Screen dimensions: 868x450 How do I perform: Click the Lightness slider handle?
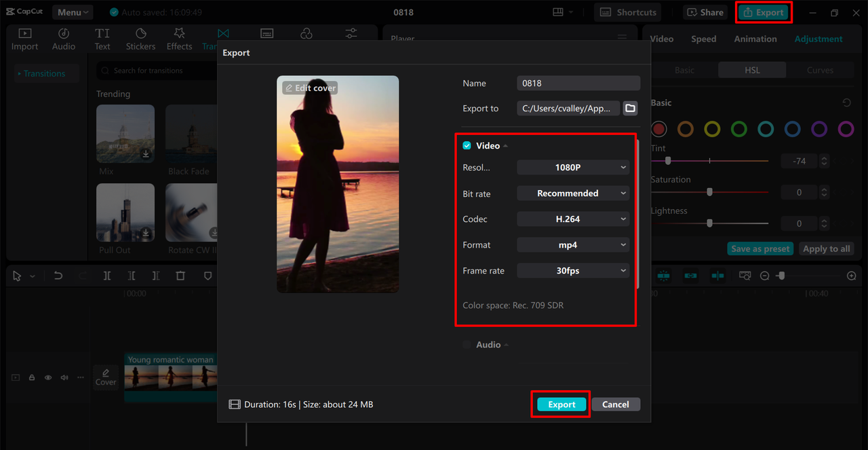click(709, 223)
